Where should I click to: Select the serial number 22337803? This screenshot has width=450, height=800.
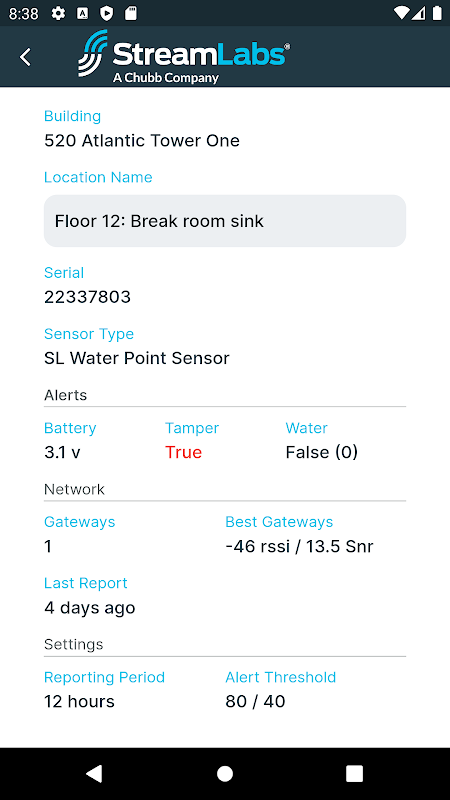coord(87,297)
